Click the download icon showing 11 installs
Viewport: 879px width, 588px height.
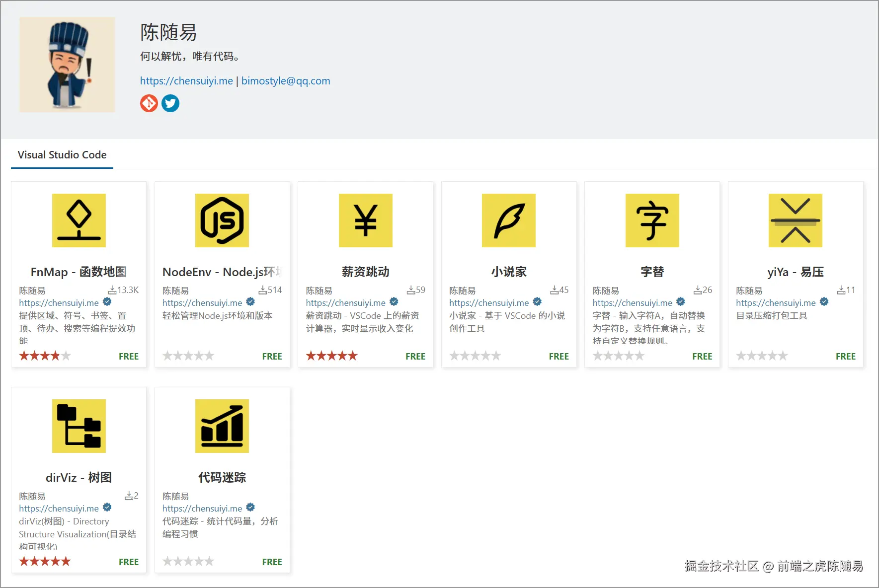coord(841,290)
